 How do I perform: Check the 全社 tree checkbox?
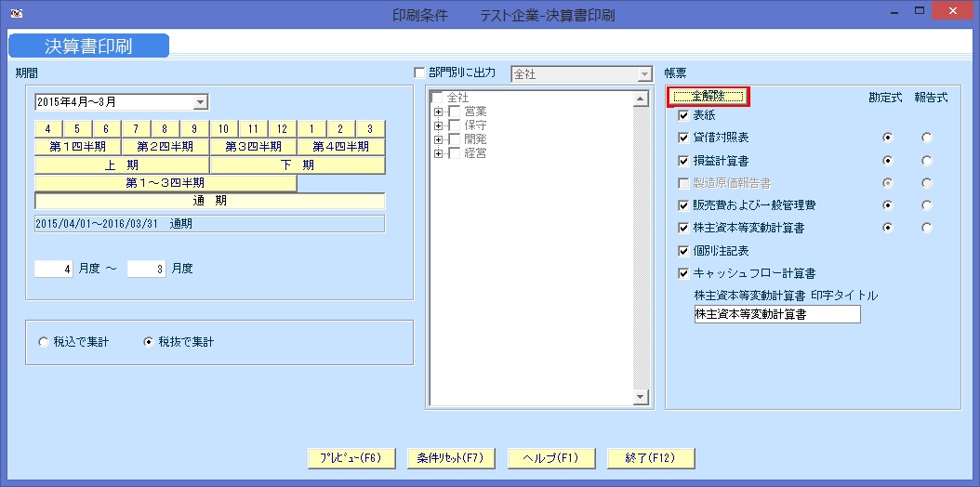point(438,98)
